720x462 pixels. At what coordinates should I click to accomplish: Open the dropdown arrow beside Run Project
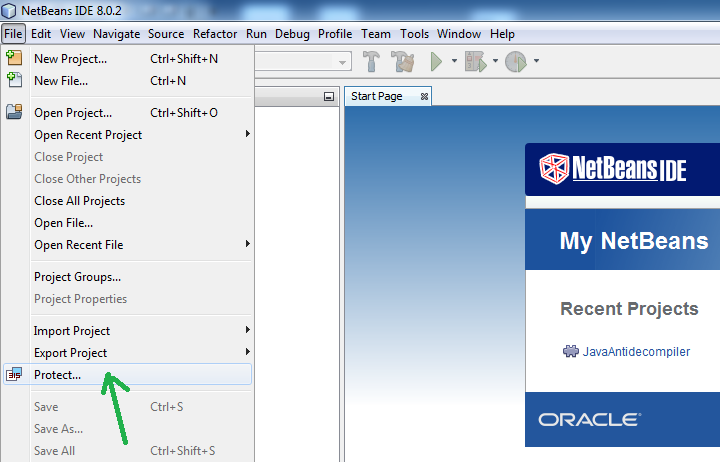pyautogui.click(x=453, y=62)
